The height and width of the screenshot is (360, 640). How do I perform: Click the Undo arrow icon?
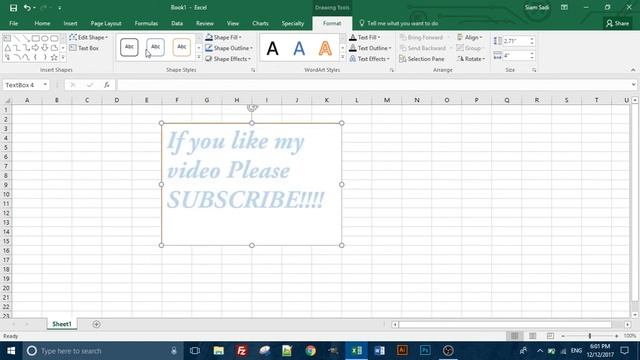[27, 8]
